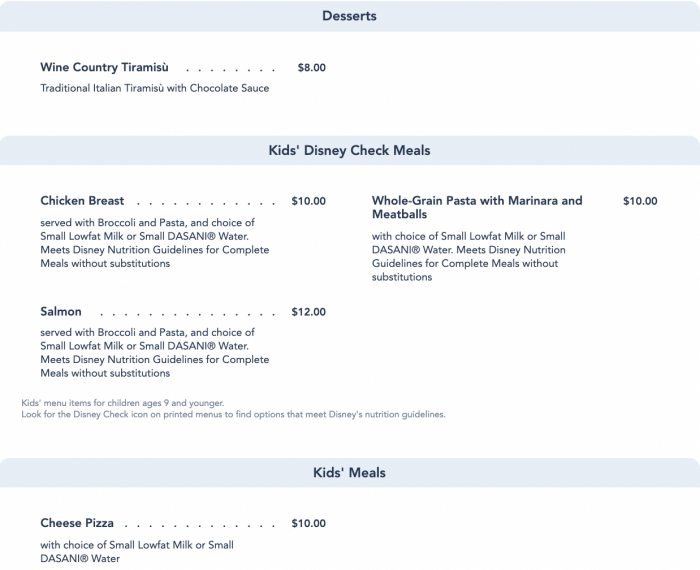Collapse the Kids' Disney Check Meals section

click(350, 150)
